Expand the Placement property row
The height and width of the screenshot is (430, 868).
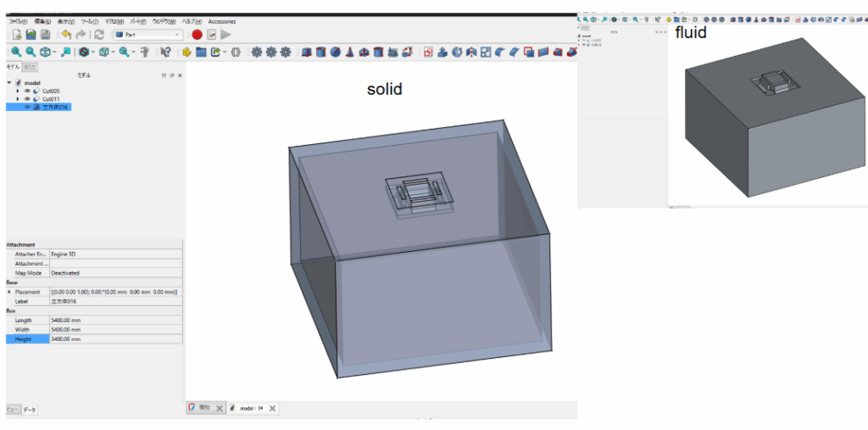[9, 292]
